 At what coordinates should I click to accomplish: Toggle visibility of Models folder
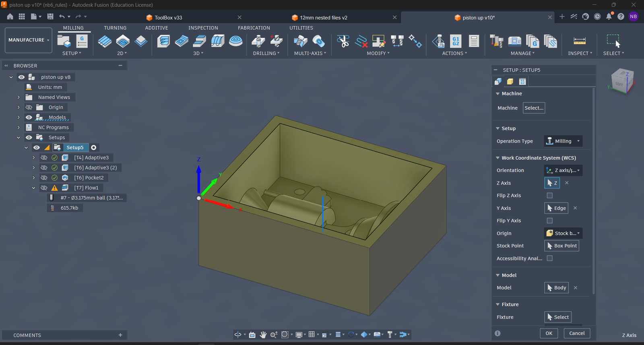click(29, 118)
